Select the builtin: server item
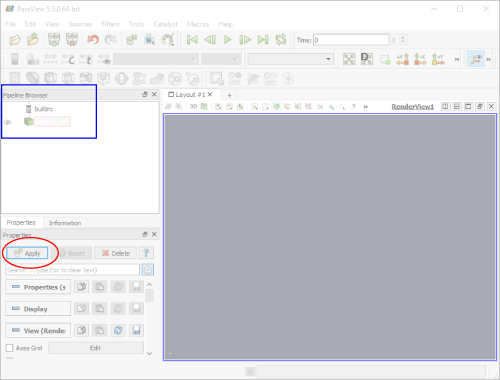 [x=44, y=109]
